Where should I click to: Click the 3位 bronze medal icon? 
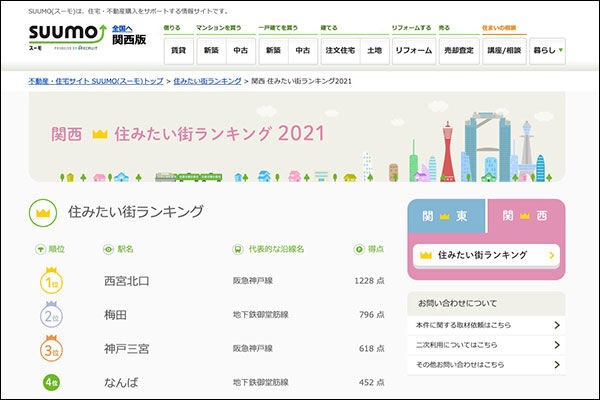[x=51, y=348]
